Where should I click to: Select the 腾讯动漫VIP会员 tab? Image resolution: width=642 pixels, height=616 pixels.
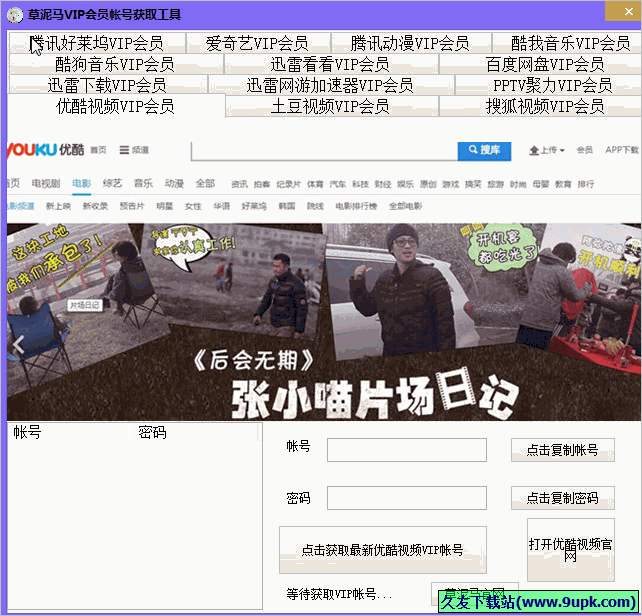click(x=411, y=43)
